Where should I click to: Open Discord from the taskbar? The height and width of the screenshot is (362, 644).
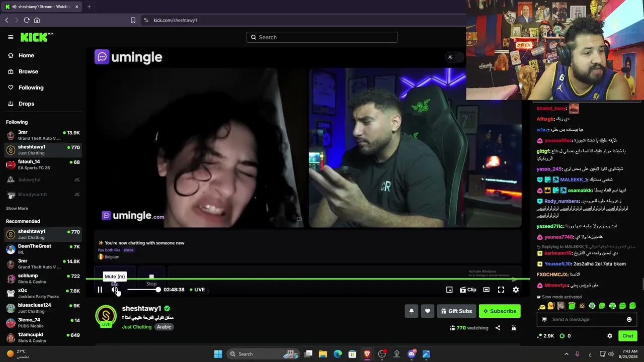[412, 354]
